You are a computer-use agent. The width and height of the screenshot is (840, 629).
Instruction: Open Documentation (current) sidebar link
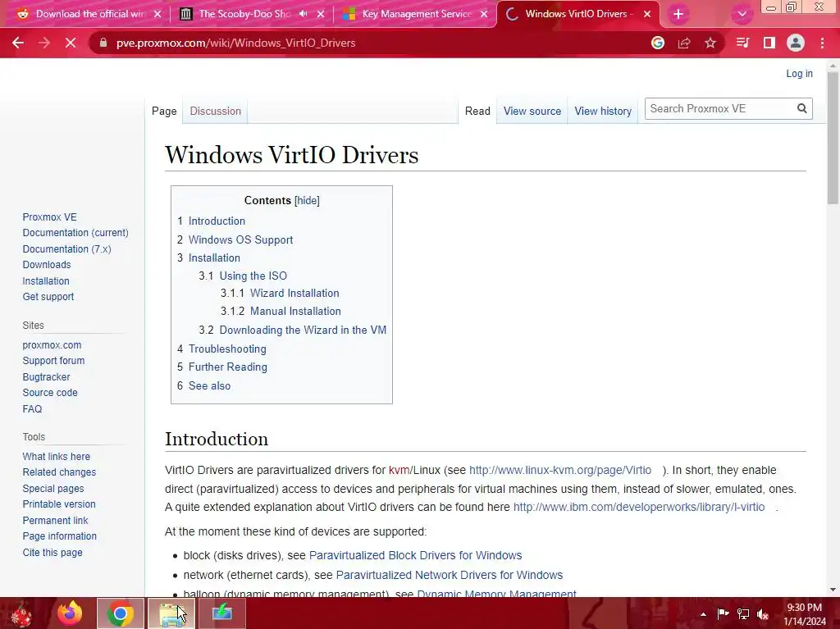click(75, 233)
